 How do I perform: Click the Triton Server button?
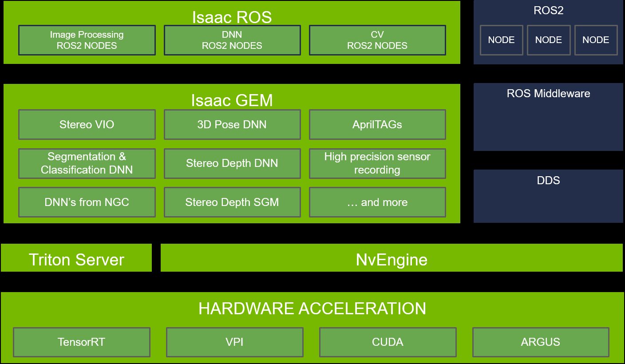[x=76, y=259]
